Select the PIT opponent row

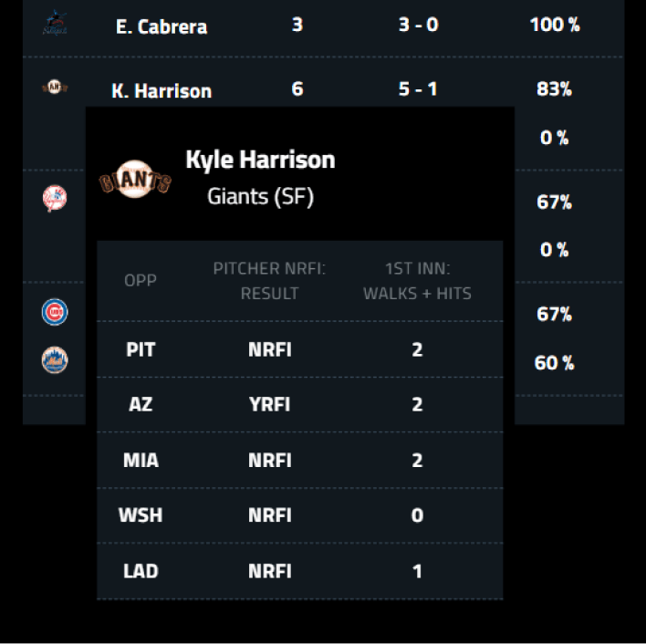pos(141,349)
